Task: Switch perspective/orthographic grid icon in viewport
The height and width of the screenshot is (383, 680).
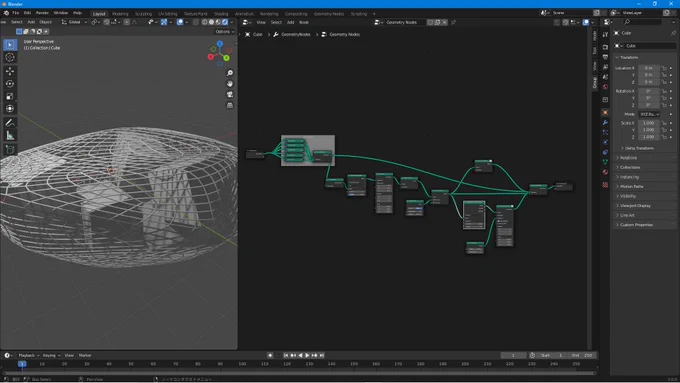Action: point(230,105)
